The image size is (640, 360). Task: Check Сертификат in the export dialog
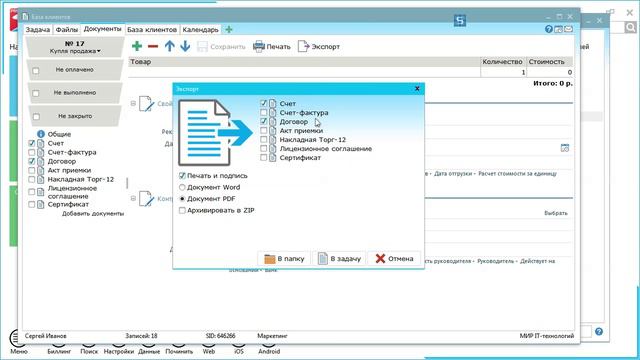[x=264, y=158]
